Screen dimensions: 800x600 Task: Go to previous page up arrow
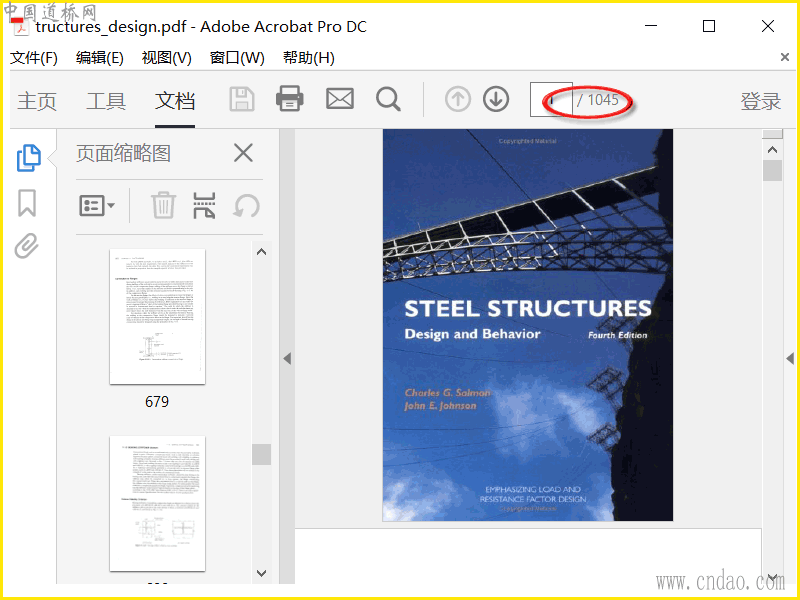pyautogui.click(x=458, y=99)
